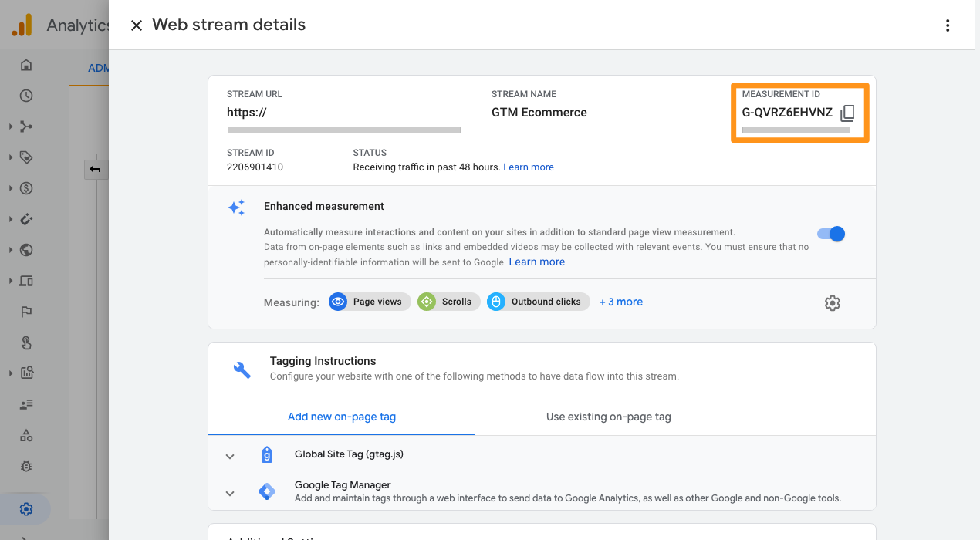Click the Retention magnet icon in sidebar
Viewport: 980px width, 540px height.
[26, 219]
